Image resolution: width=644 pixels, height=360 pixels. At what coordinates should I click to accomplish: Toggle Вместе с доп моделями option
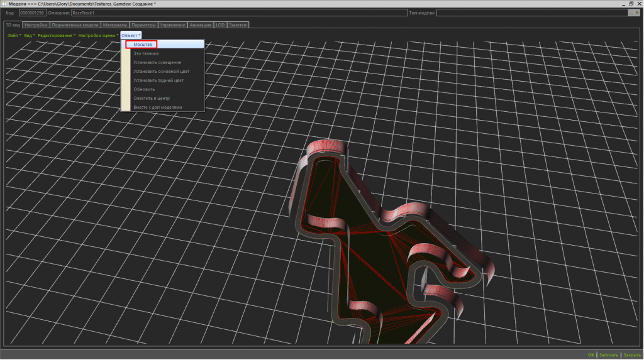tap(157, 107)
